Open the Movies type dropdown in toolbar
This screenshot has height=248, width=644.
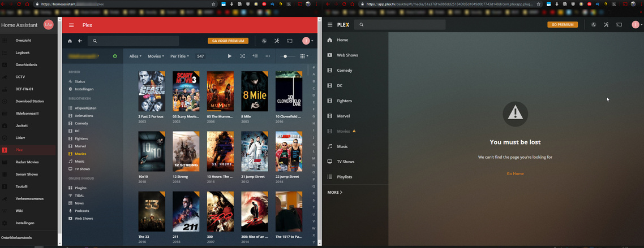tap(156, 56)
